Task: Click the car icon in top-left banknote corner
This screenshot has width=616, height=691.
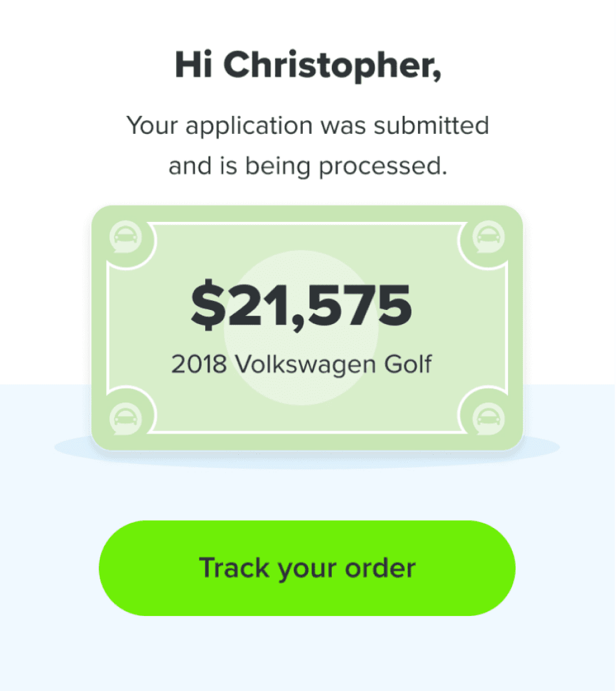Action: pyautogui.click(x=124, y=237)
